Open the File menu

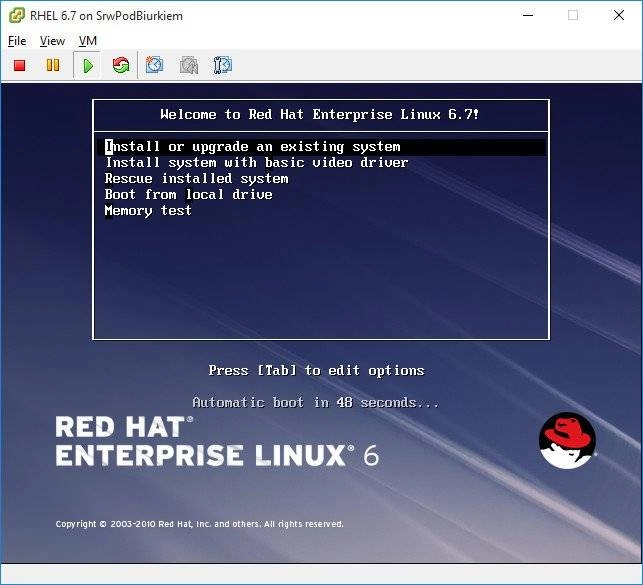17,41
